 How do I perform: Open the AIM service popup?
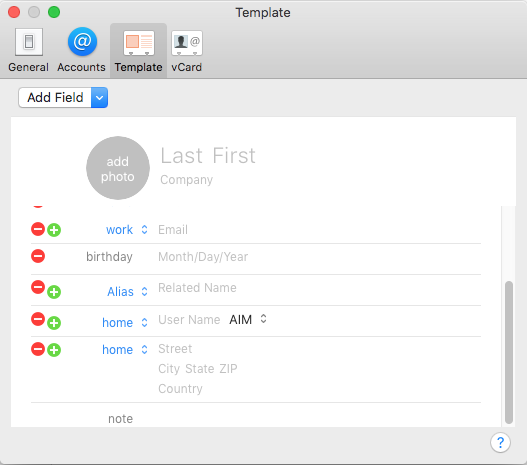pyautogui.click(x=248, y=320)
